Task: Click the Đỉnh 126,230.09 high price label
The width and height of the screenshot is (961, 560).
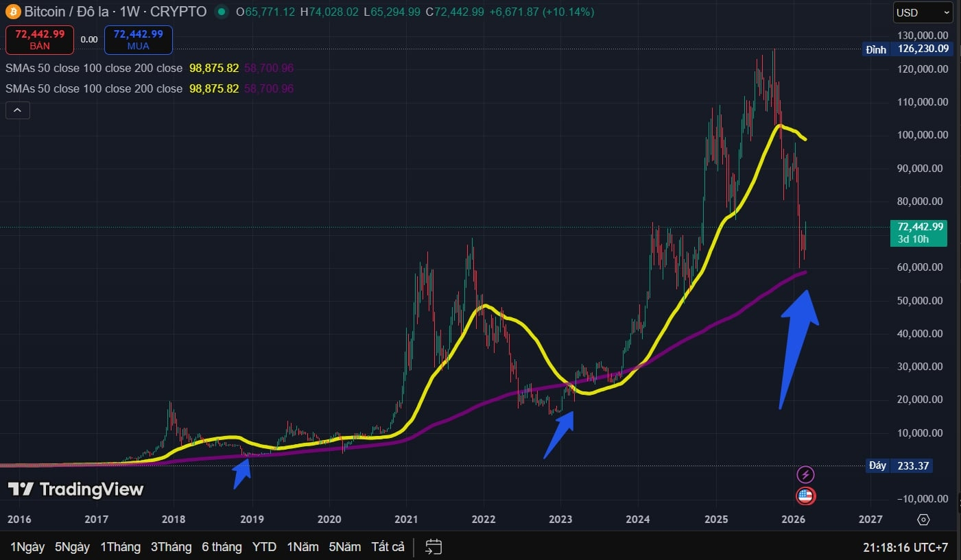Action: point(907,49)
